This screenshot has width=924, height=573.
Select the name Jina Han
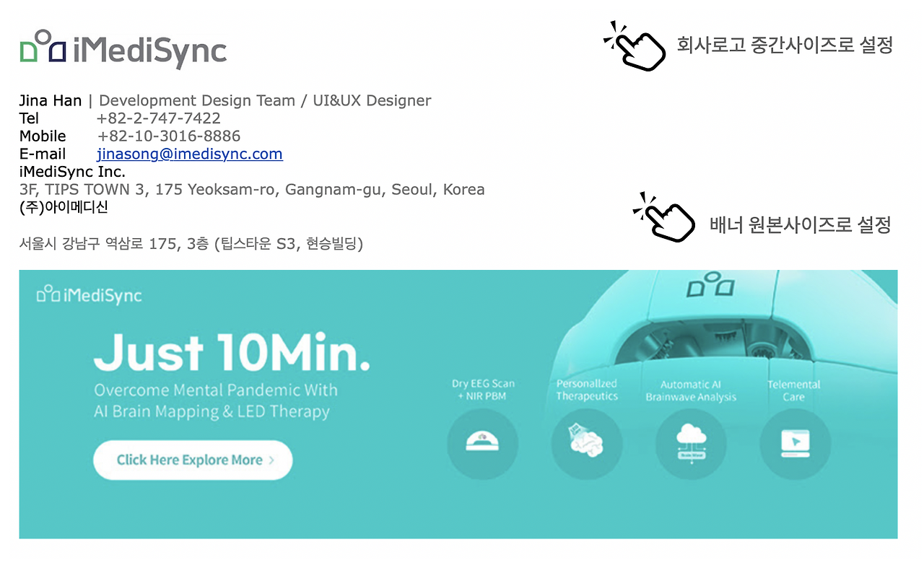point(49,100)
